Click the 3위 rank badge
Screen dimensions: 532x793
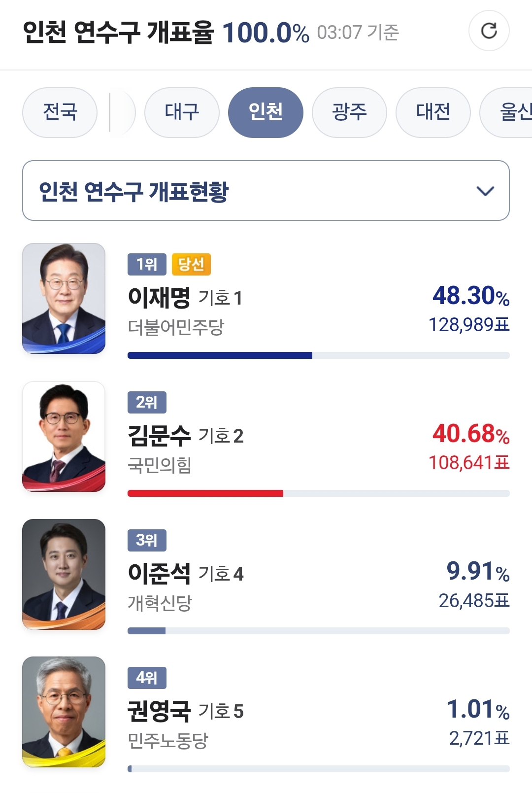(147, 541)
